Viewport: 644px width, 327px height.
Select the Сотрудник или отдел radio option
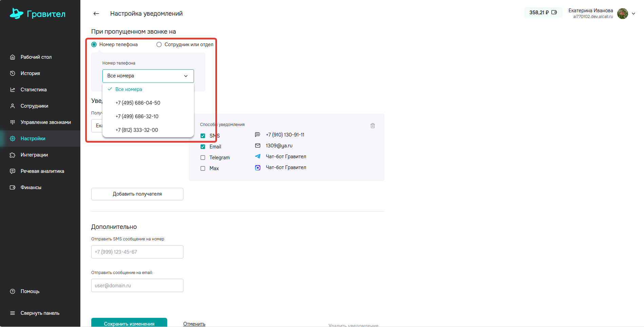coord(159,44)
